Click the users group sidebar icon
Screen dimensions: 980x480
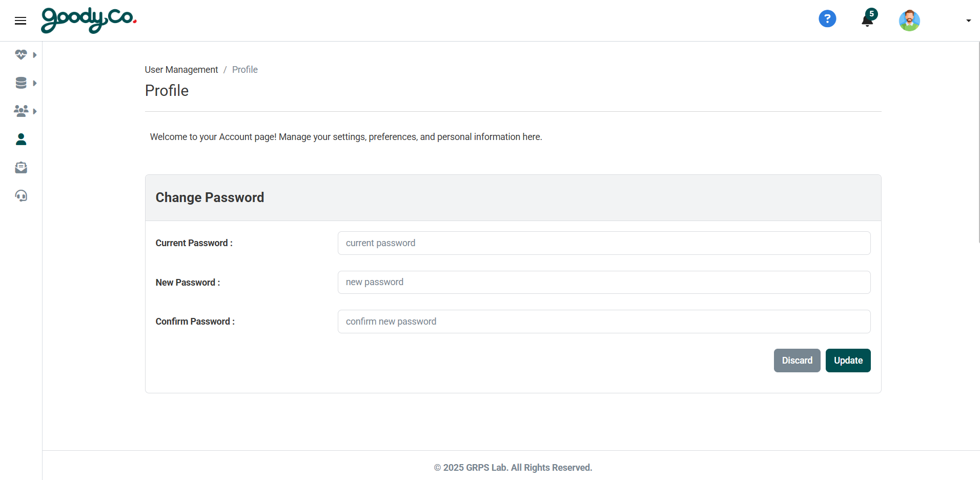(x=21, y=111)
